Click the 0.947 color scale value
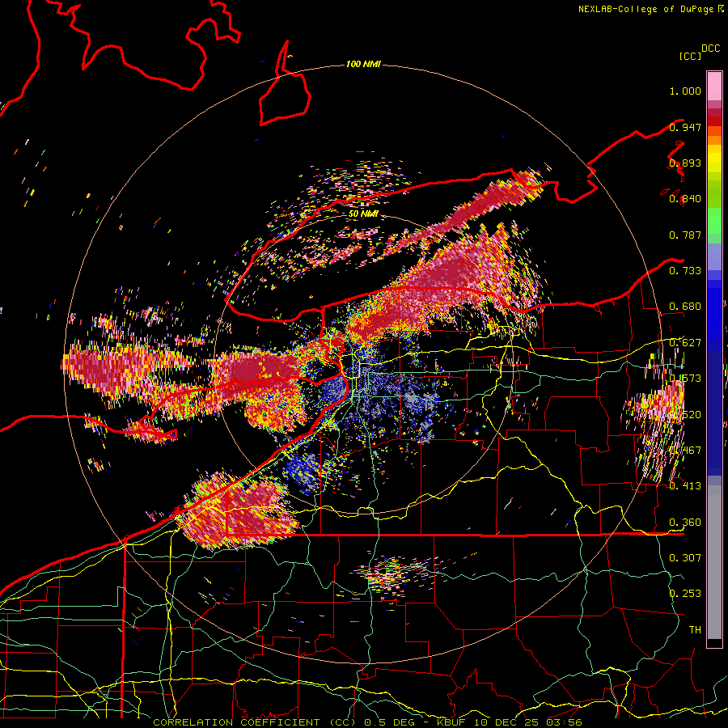728x728 pixels. [685, 127]
